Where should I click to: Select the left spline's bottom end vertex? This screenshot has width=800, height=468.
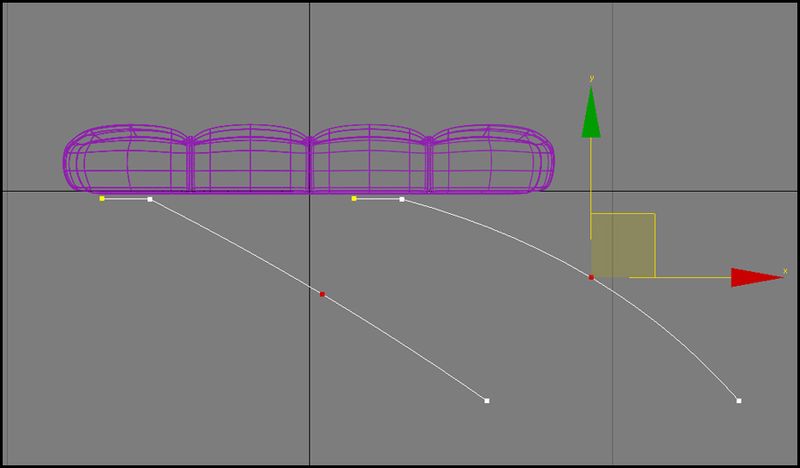point(487,401)
